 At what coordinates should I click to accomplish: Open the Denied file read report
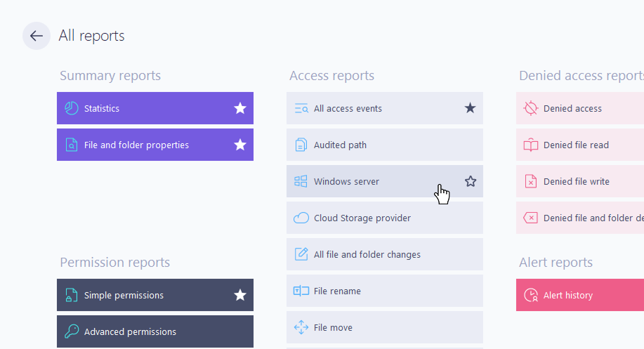[x=580, y=145]
